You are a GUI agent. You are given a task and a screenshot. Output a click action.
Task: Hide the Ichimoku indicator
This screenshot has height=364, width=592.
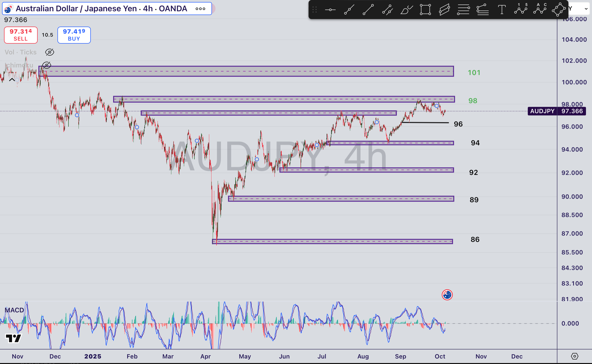tap(47, 65)
